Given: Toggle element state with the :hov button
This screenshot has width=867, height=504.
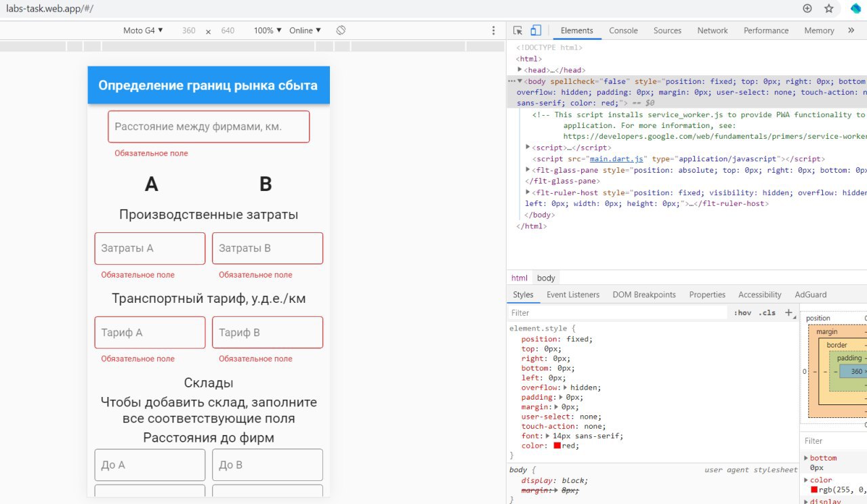Looking at the screenshot, I should [742, 313].
